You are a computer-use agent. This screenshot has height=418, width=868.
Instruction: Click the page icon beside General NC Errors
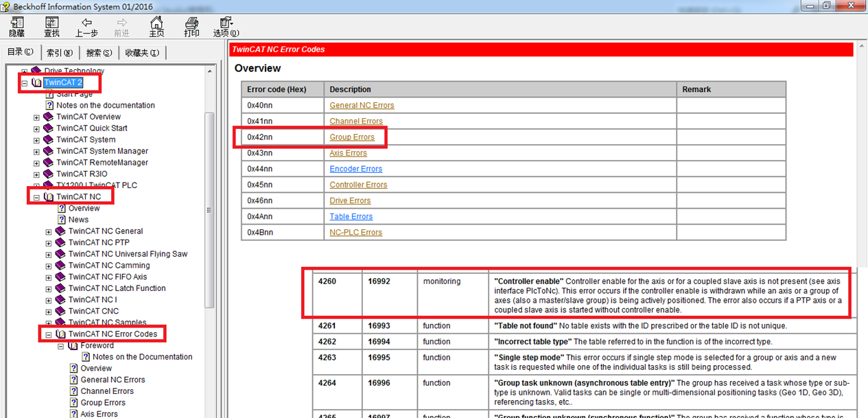pyautogui.click(x=73, y=380)
